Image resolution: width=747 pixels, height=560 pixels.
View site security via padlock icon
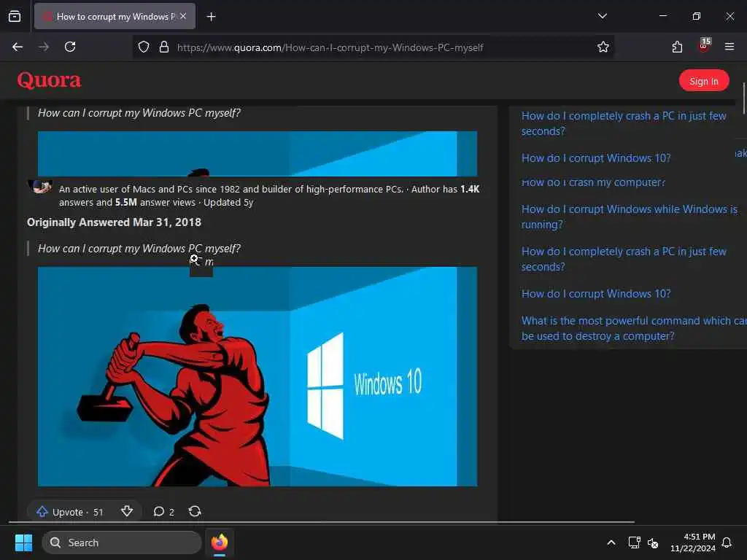pyautogui.click(x=164, y=47)
